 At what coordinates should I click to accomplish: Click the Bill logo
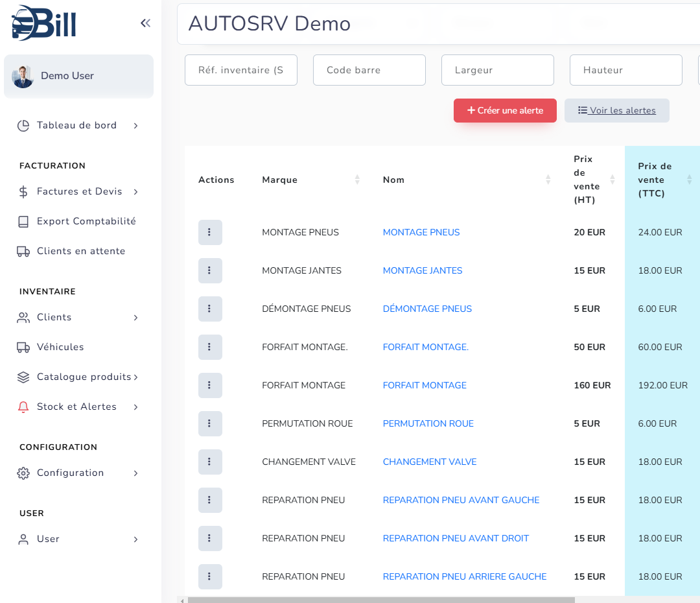point(44,23)
